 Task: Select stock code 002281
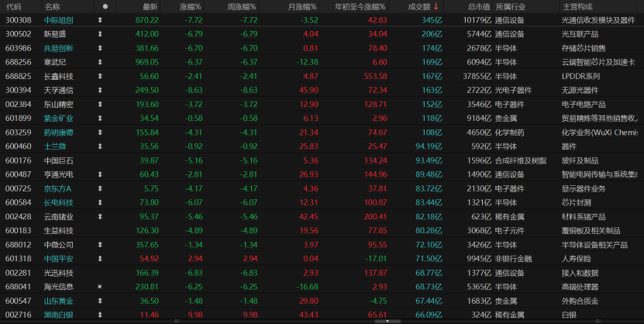tap(18, 273)
